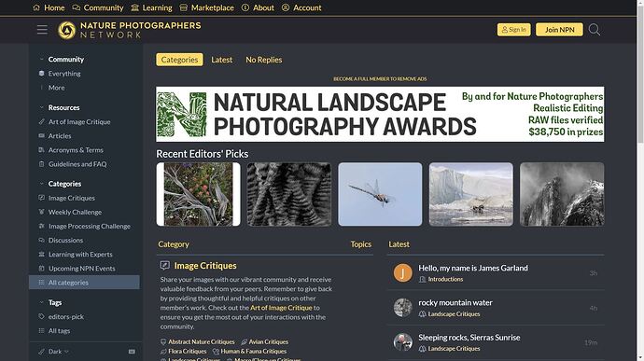Screen dimensions: 644x361
Task: Click the Nature Photographers Network logo
Action: point(130,30)
